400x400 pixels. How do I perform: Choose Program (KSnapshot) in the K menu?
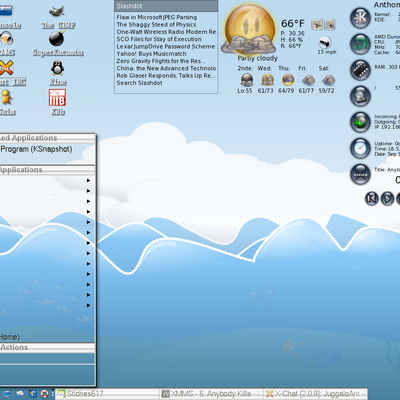tap(36, 149)
